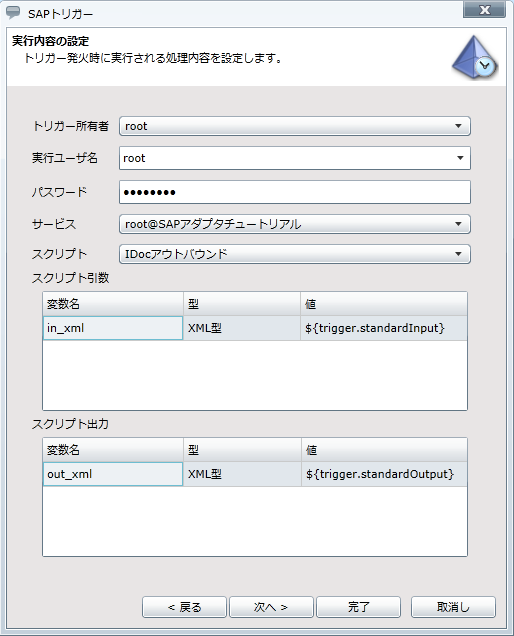Click 型 header in スクリプト引数 table
Viewport: 514px width, 636px height.
(242, 304)
